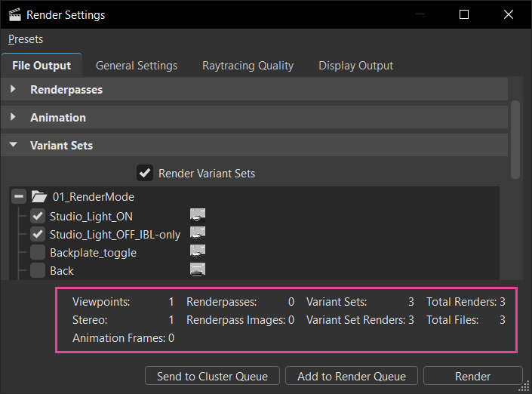Uncheck Render Variant Sets checkbox
The width and height of the screenshot is (532, 394).
coord(145,173)
